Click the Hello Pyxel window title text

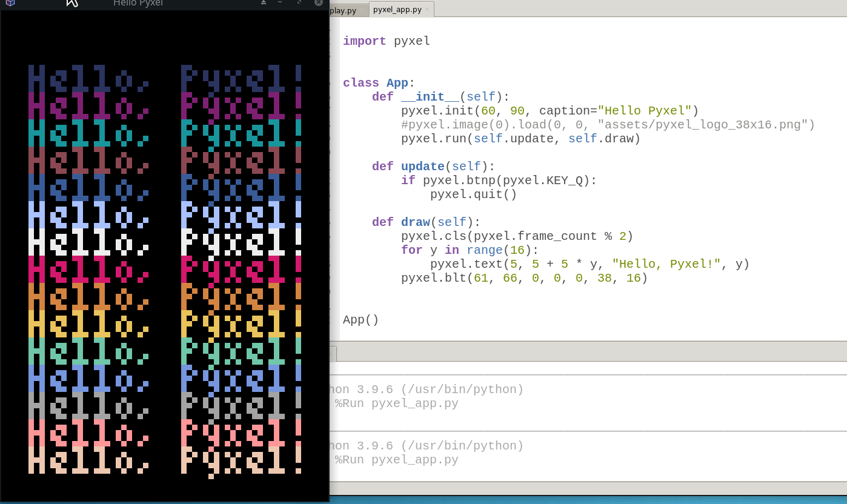pos(138,3)
